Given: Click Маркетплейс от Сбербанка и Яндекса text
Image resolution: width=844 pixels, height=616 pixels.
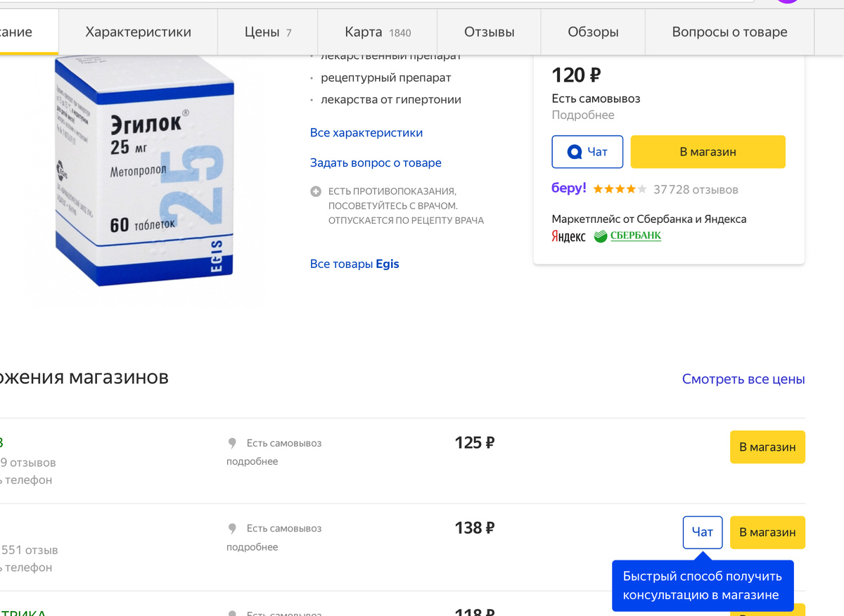Looking at the screenshot, I should pyautogui.click(x=649, y=219).
